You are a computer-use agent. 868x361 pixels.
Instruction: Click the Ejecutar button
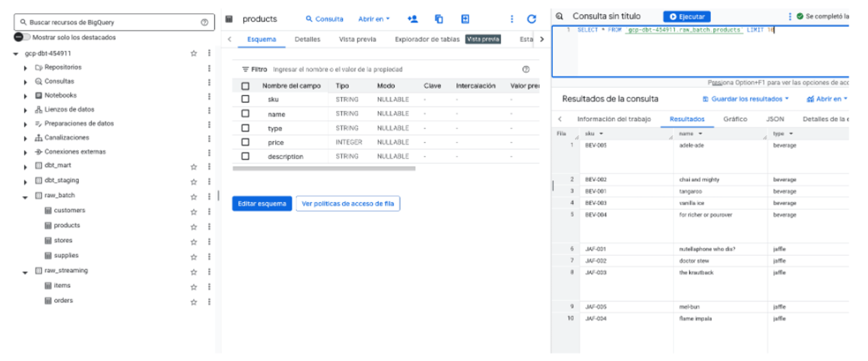coord(687,17)
